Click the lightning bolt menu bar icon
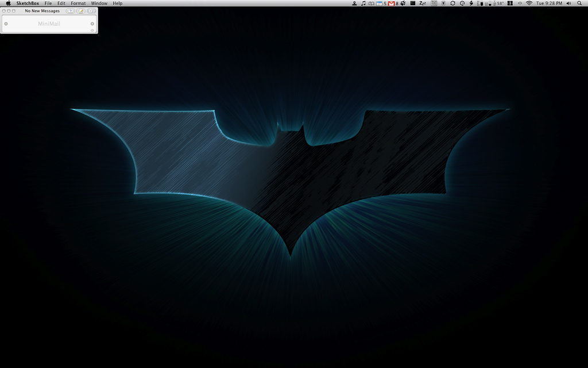The width and height of the screenshot is (588, 368). pos(471,3)
